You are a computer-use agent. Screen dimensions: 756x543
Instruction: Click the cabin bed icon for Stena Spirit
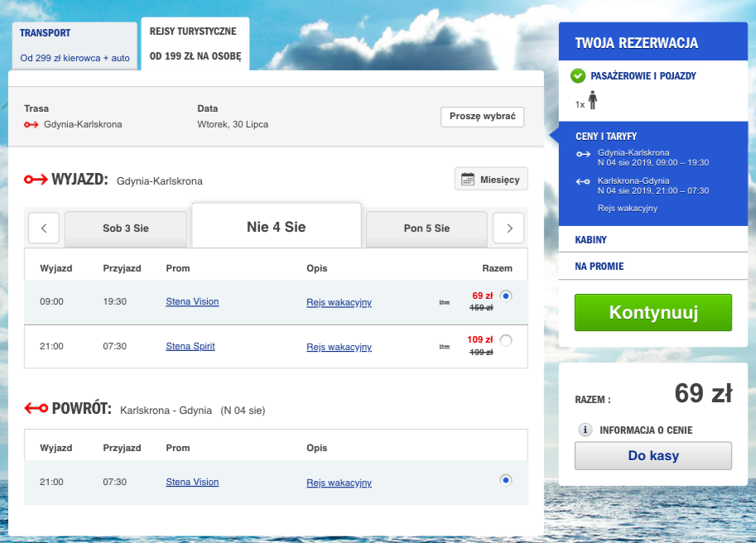445,347
